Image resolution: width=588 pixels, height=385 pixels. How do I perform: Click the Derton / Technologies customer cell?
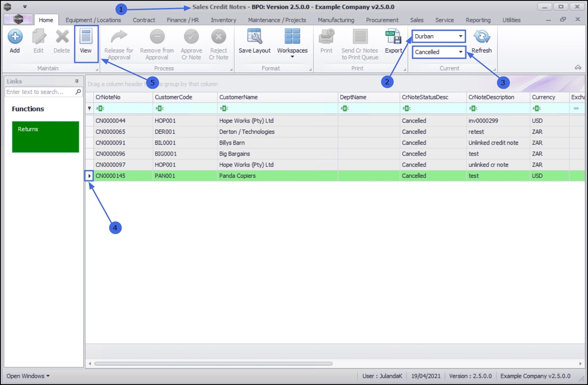tap(278, 132)
